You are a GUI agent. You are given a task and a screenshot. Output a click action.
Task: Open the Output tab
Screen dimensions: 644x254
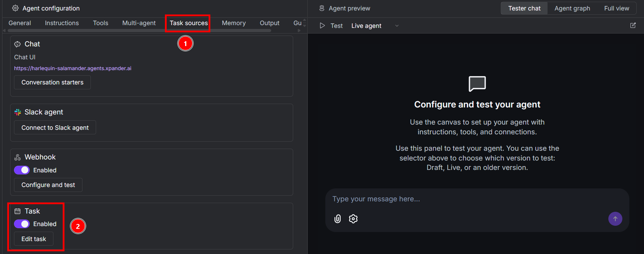click(x=269, y=23)
